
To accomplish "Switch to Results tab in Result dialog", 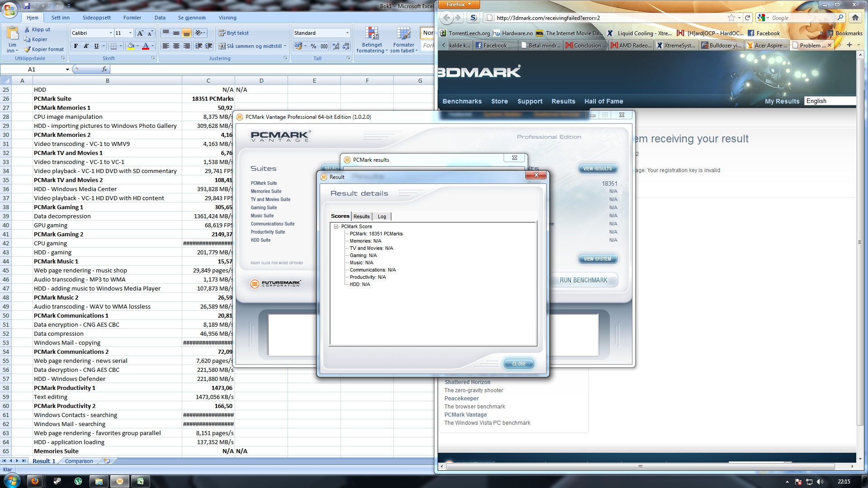I will coord(362,216).
